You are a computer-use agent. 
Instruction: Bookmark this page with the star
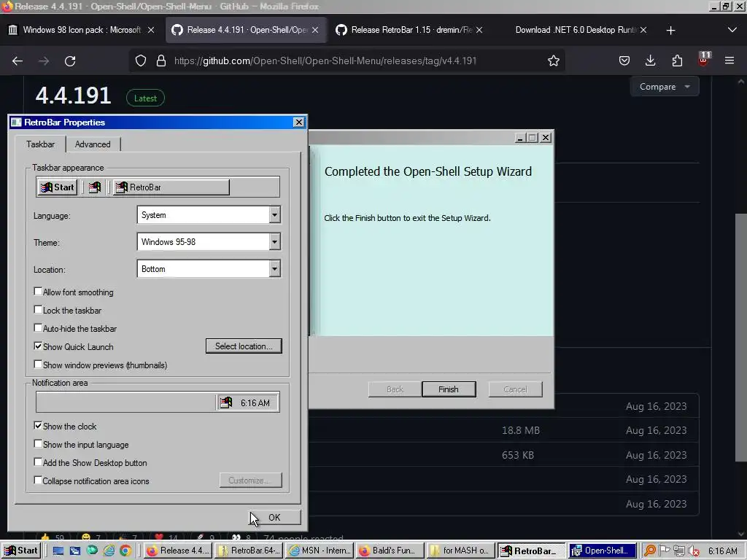point(553,61)
